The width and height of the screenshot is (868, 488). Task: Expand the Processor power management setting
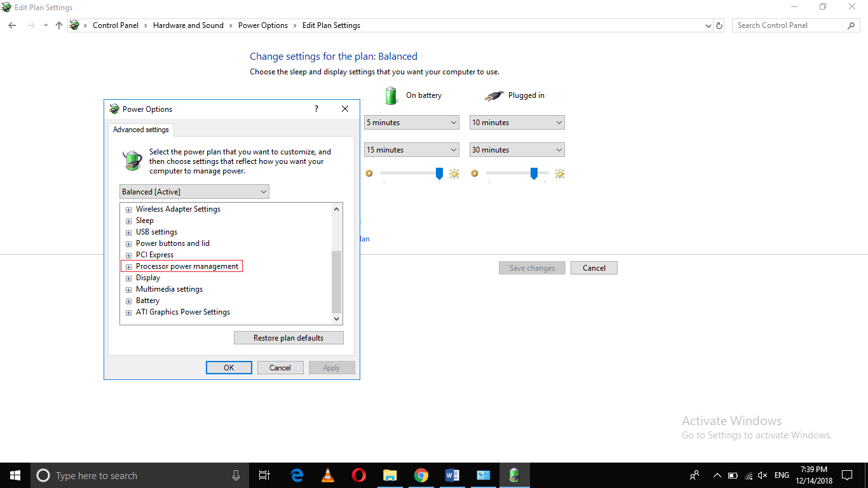point(128,266)
